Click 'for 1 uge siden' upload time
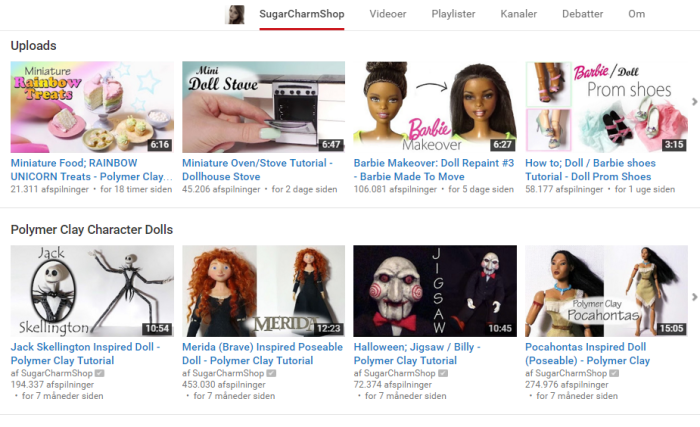The image size is (700, 427). (x=645, y=189)
